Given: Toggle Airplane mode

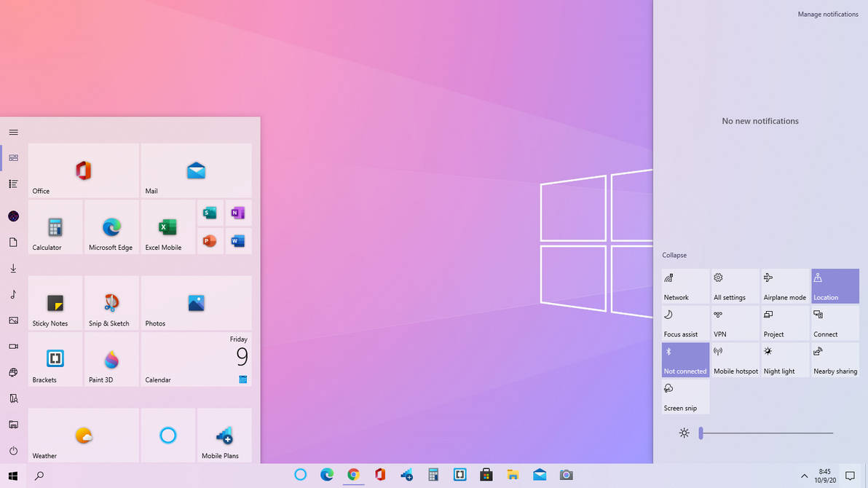Looking at the screenshot, I should click(x=785, y=286).
